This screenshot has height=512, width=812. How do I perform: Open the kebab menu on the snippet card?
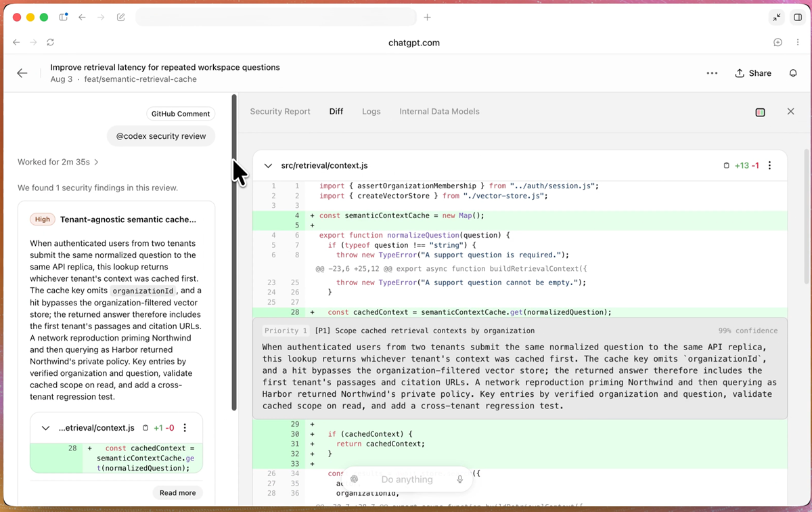pyautogui.click(x=185, y=428)
